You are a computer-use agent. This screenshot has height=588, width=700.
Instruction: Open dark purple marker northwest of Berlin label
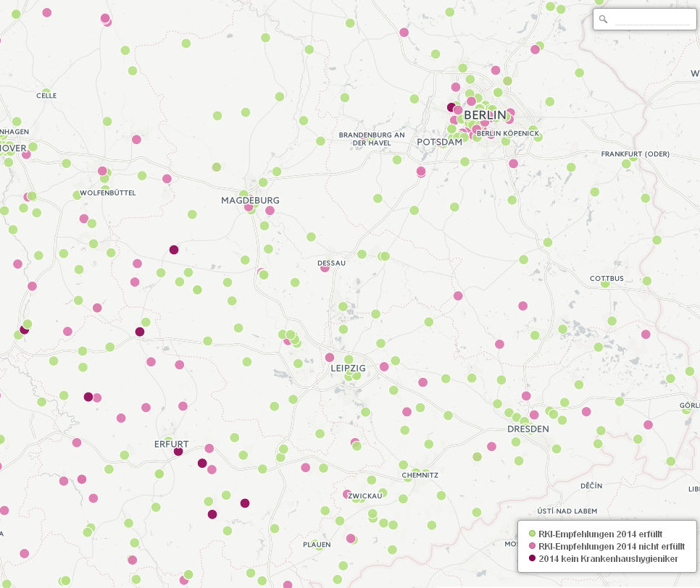[x=451, y=107]
